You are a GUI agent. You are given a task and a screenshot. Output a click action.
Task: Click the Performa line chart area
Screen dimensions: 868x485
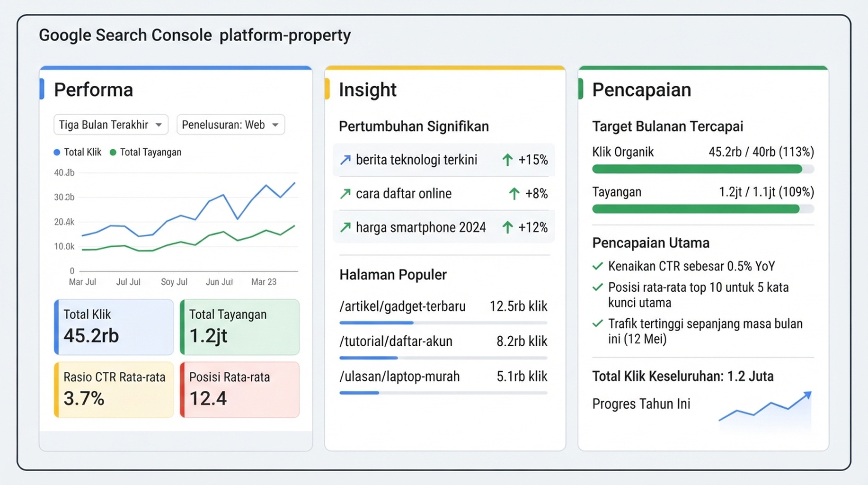tap(188, 222)
